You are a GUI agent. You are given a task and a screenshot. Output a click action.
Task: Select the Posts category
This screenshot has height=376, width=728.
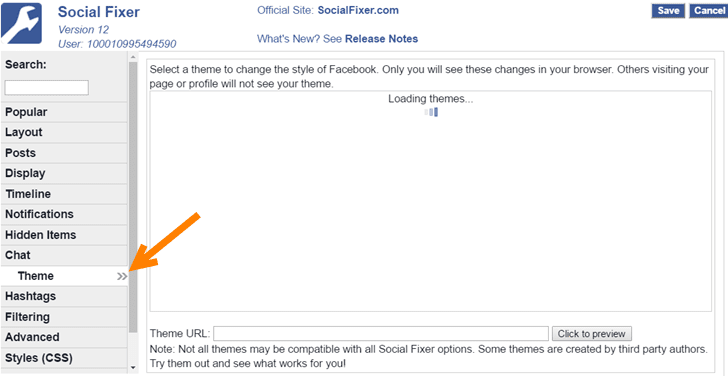[x=64, y=153]
